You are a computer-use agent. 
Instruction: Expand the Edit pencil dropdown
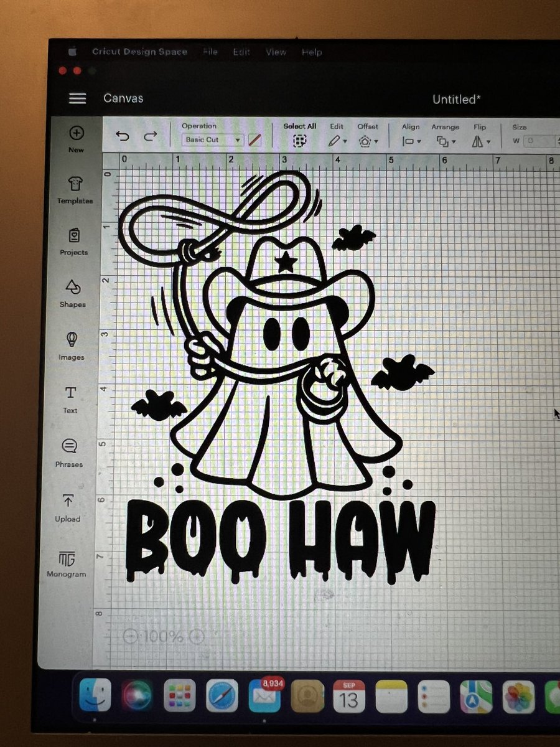coord(338,141)
